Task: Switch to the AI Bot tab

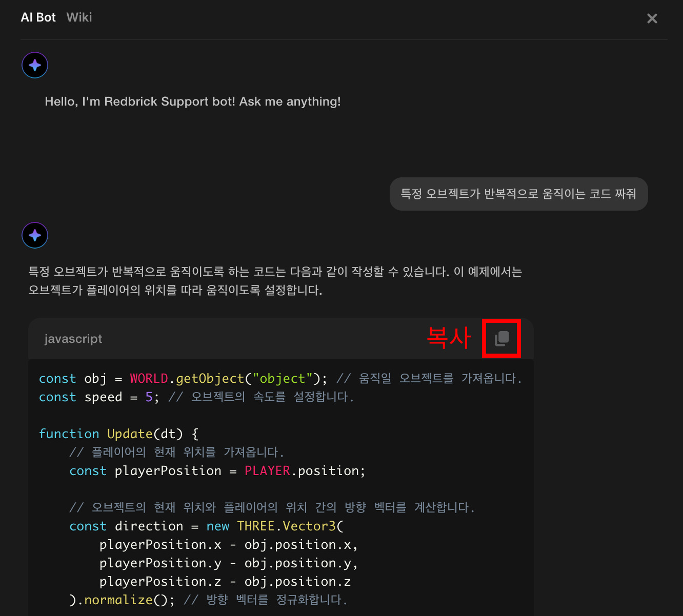Action: [x=38, y=17]
